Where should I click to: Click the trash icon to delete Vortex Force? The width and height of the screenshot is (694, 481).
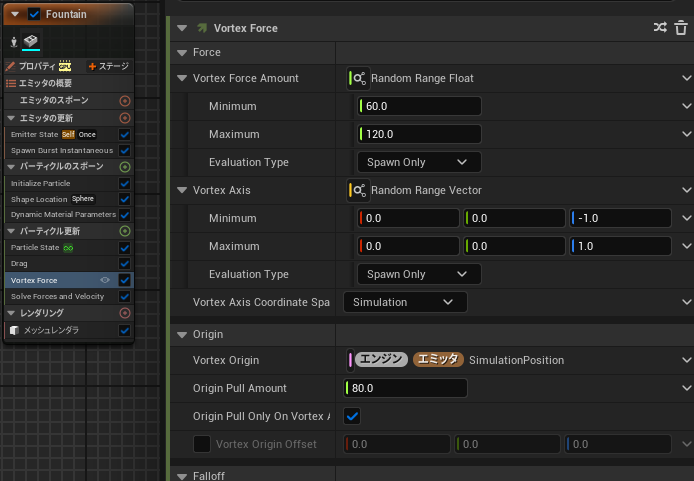pyautogui.click(x=679, y=28)
